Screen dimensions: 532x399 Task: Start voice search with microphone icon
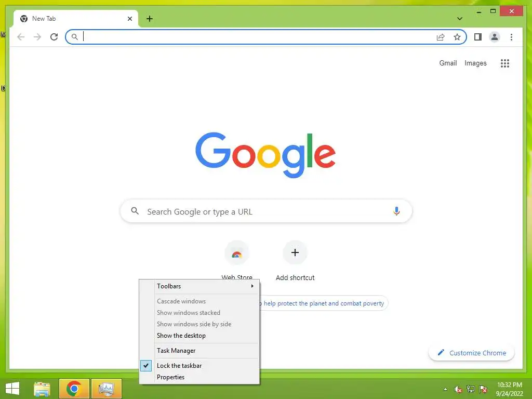396,211
